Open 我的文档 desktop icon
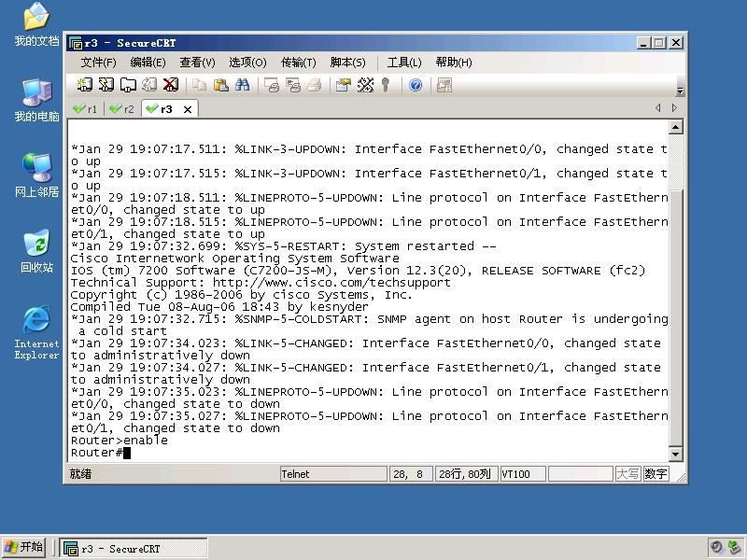747x560 pixels. click(36, 25)
